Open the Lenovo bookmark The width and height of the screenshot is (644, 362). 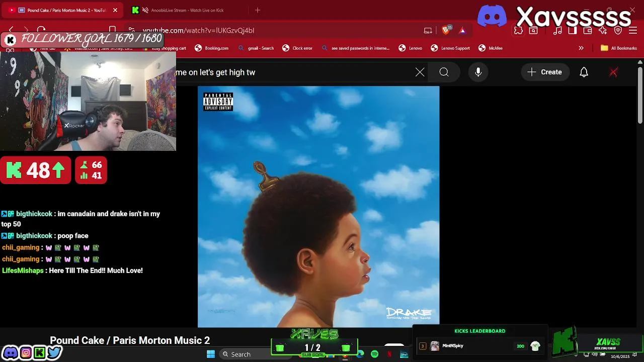tap(411, 48)
